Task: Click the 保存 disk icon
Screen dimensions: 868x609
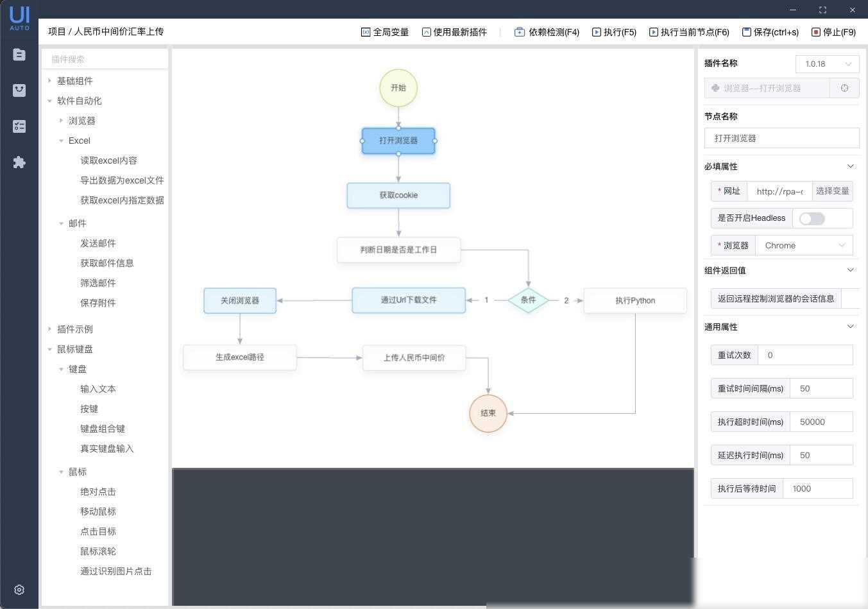Action: tap(746, 32)
